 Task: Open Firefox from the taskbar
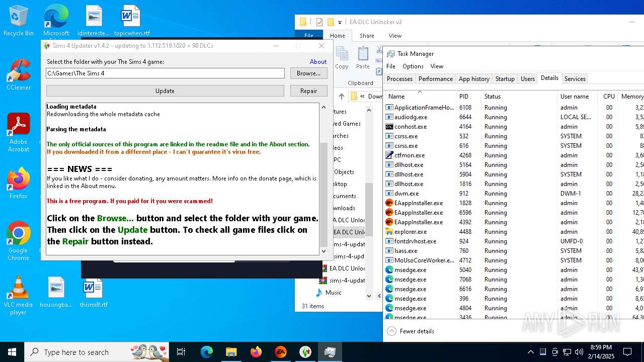tap(256, 352)
